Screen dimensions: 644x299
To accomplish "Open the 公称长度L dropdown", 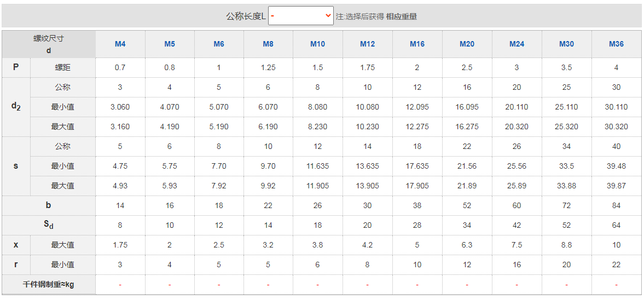I will pos(300,16).
